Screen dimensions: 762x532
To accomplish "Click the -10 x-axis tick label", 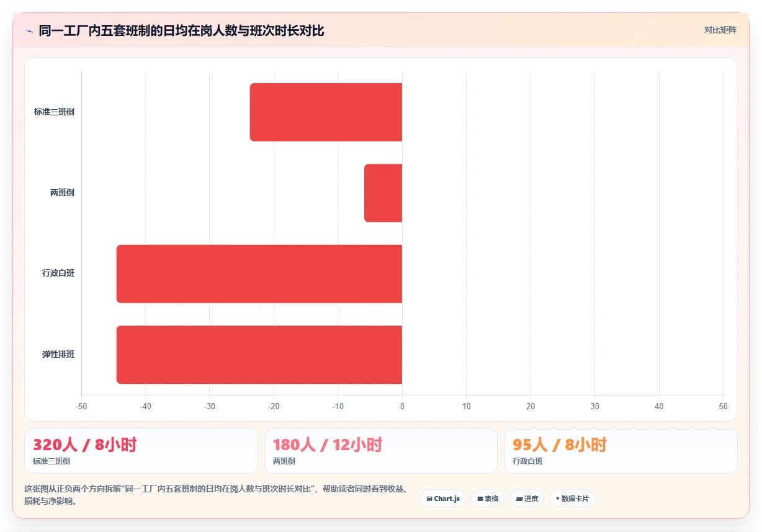I will pos(338,407).
